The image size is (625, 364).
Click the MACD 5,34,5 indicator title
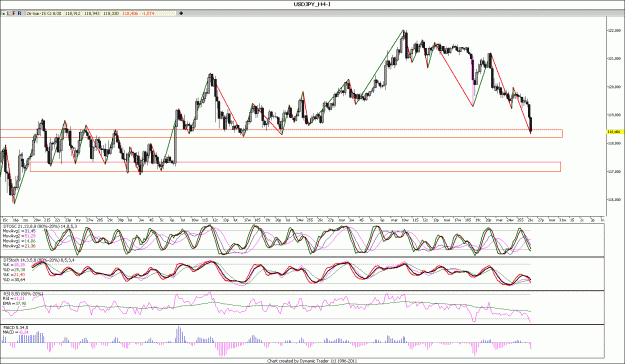click(x=15, y=328)
